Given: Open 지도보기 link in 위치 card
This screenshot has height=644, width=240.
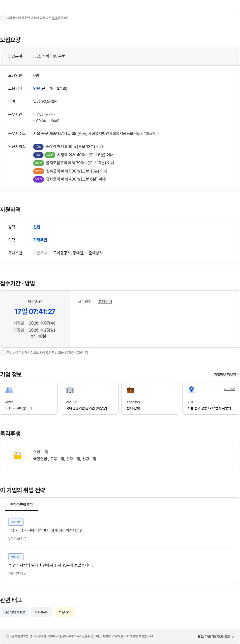Looking at the screenshot, I should coord(229,389).
